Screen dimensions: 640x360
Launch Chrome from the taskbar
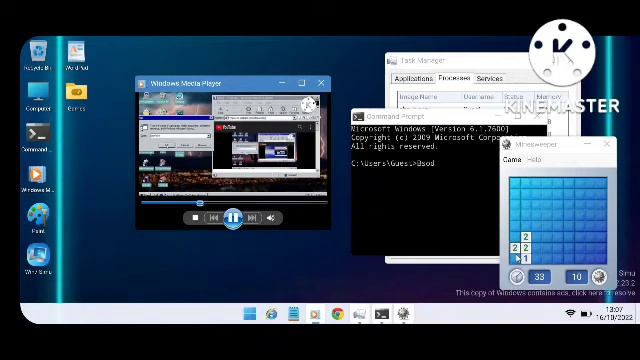337,313
